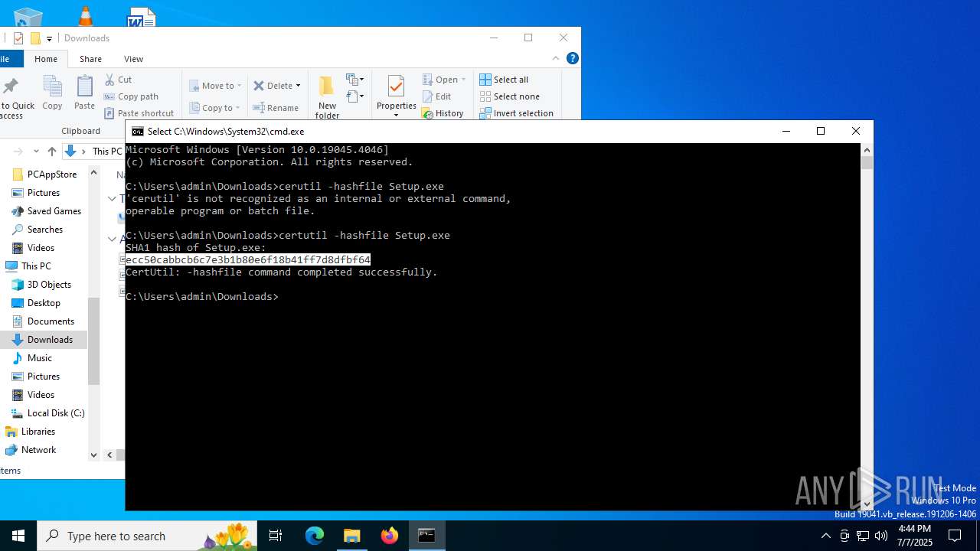
Task: Select This PC in navigation tree
Action: pos(36,266)
